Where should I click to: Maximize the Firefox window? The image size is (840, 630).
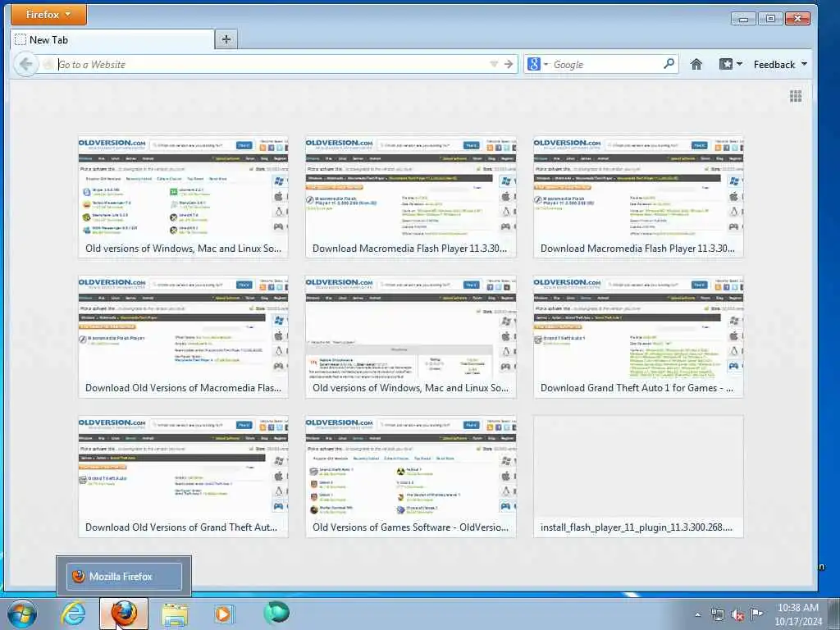click(x=770, y=19)
